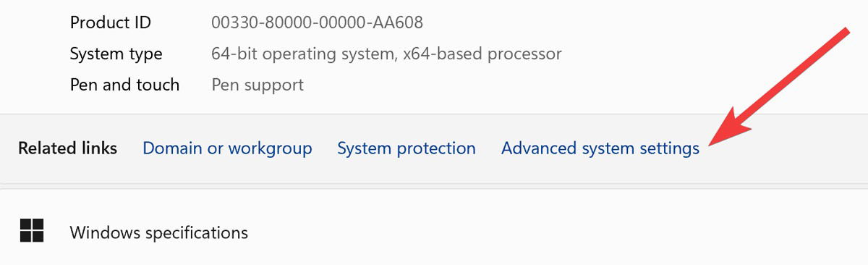Select the Product ID number 00330-80000-00000-AA608
The width and height of the screenshot is (868, 265).
pyautogui.click(x=317, y=22)
